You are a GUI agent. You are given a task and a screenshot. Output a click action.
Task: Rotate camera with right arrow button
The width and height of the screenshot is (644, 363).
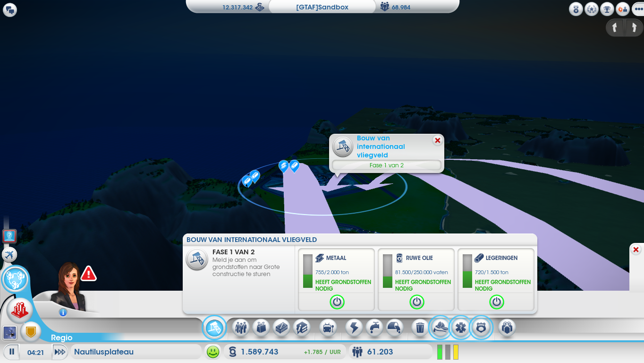634,27
